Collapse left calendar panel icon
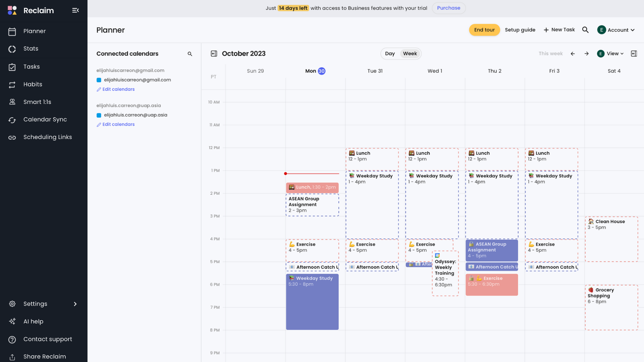The width and height of the screenshot is (644, 362). [x=214, y=54]
